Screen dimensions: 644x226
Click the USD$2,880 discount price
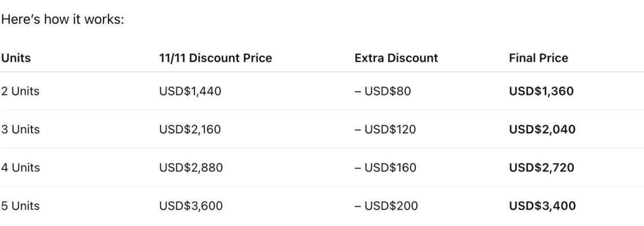click(x=191, y=168)
